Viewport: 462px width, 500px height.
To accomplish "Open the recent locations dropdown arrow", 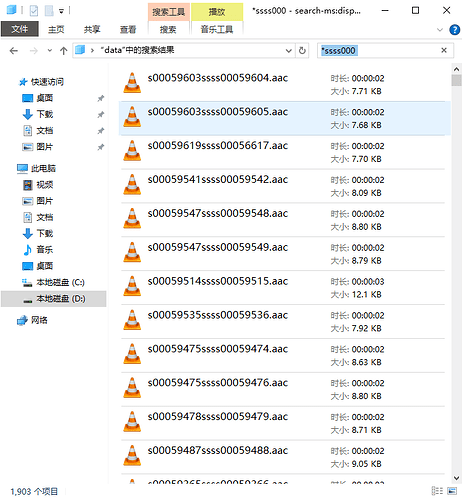I will 50,51.
